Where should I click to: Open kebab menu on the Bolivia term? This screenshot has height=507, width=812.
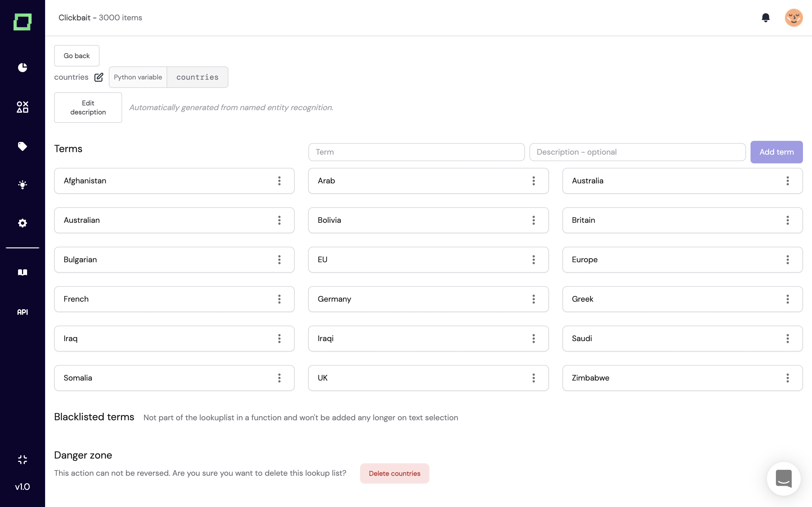tap(533, 220)
